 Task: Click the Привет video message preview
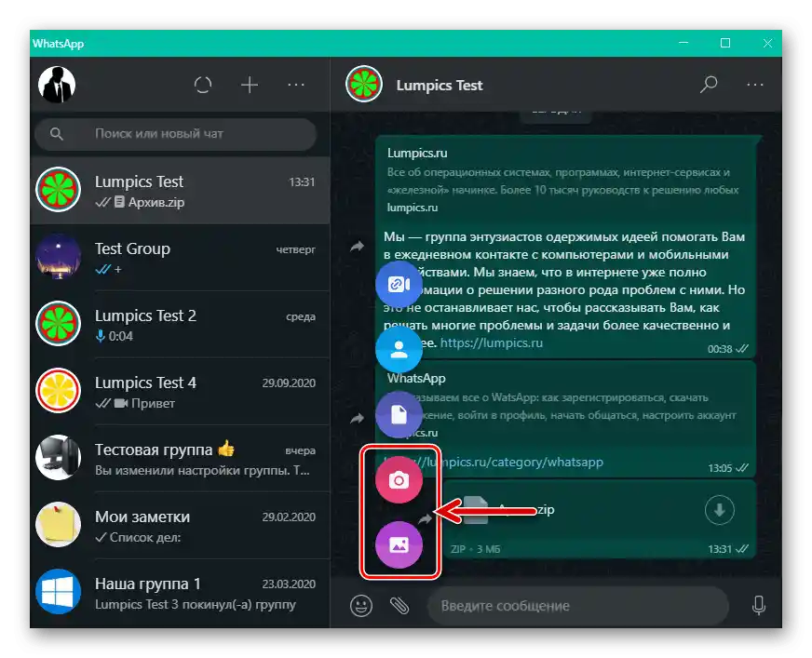tap(153, 403)
